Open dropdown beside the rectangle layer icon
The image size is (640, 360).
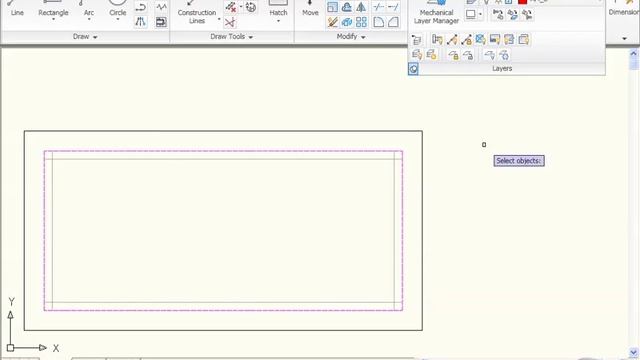pyautogui.click(x=480, y=14)
